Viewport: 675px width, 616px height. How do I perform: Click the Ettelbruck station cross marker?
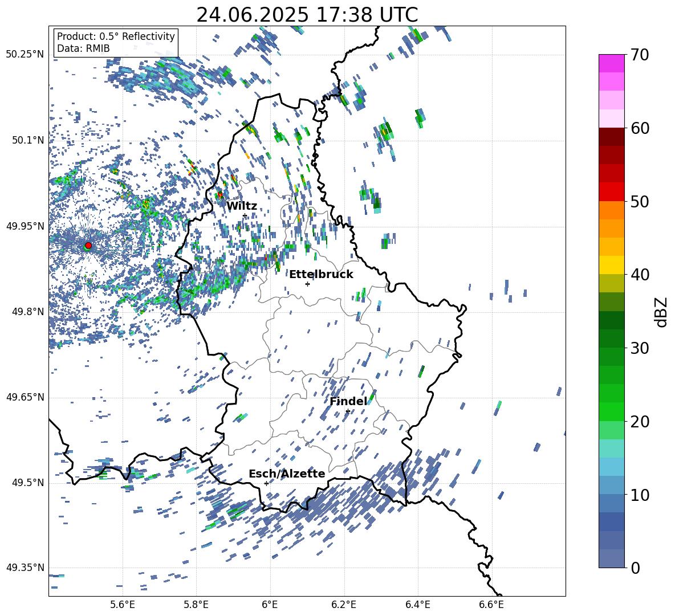(307, 284)
